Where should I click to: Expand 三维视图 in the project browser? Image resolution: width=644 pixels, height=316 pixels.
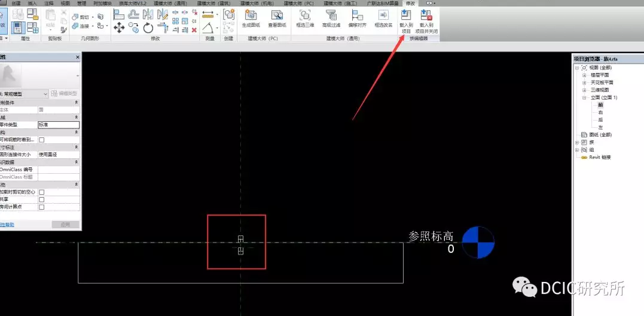coord(584,90)
